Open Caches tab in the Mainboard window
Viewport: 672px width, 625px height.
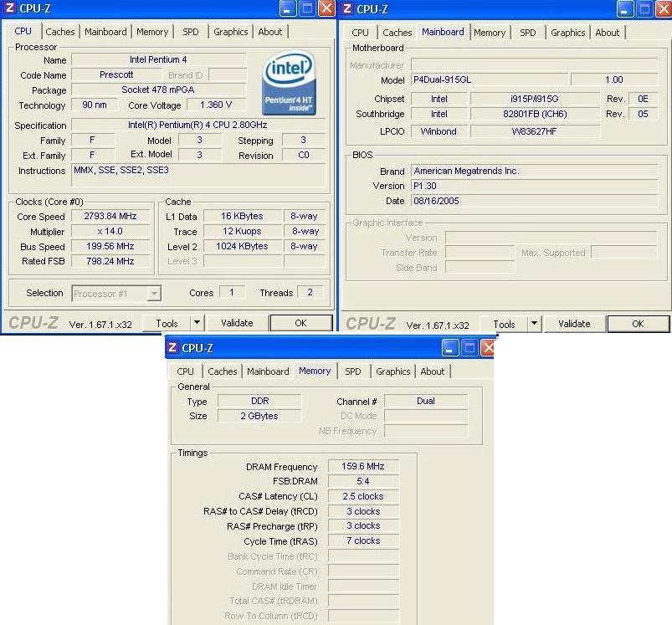pos(398,33)
